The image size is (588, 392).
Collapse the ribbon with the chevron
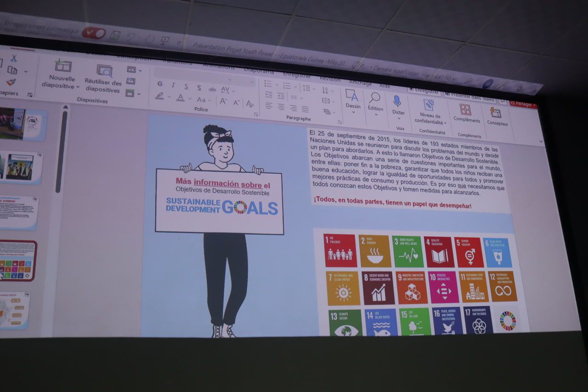pos(541,142)
